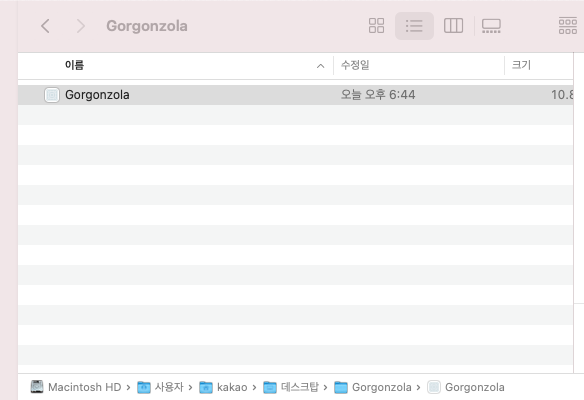Click the modified time 오늘 오후 6:44

click(x=378, y=95)
